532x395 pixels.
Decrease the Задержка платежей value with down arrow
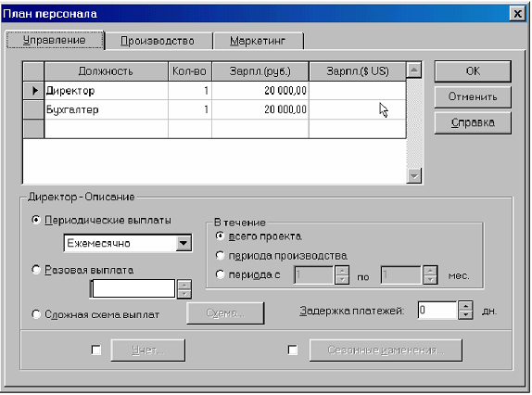point(465,315)
